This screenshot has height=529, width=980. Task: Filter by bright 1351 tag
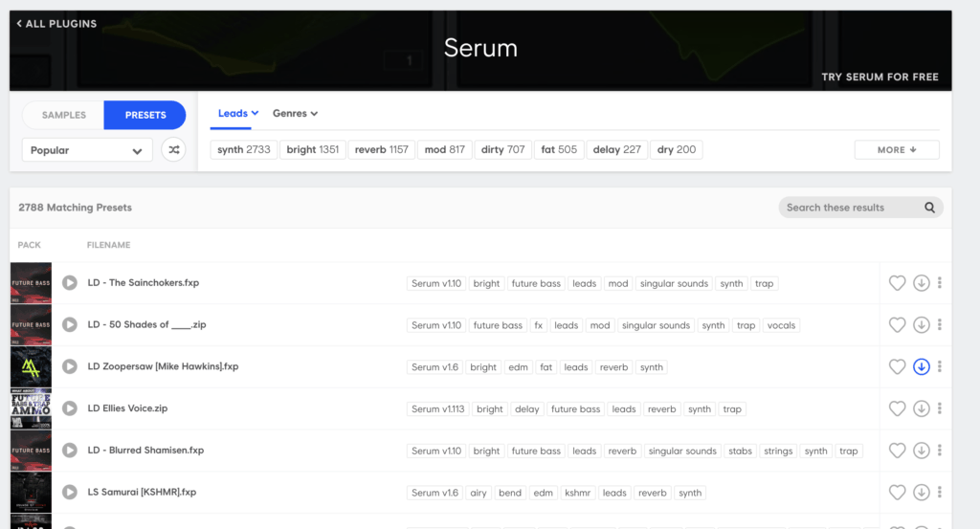click(313, 150)
